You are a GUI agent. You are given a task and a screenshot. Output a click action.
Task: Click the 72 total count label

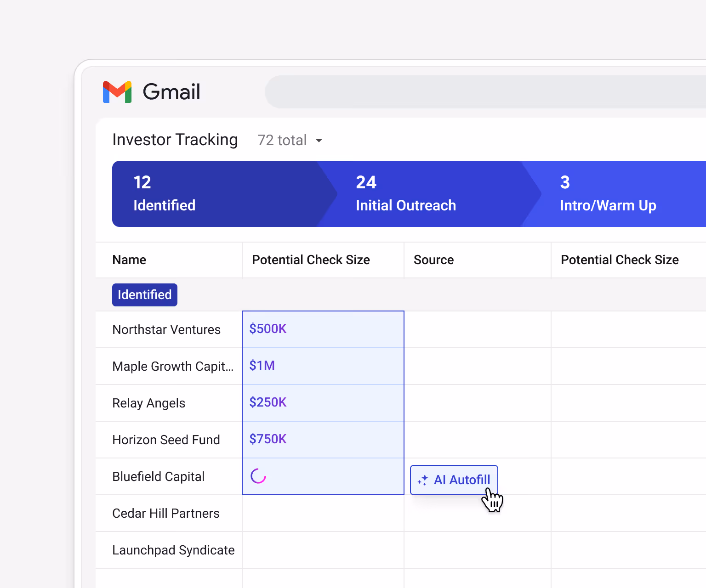[282, 140]
